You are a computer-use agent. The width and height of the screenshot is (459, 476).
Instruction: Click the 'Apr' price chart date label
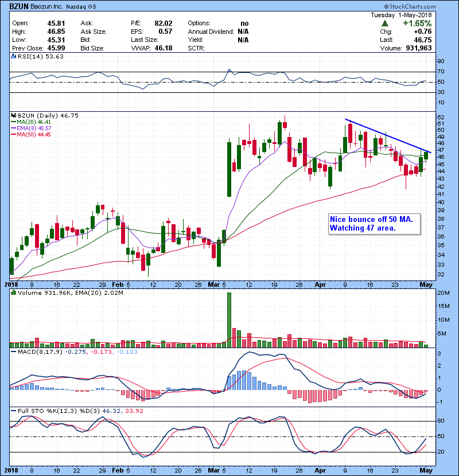(x=320, y=285)
